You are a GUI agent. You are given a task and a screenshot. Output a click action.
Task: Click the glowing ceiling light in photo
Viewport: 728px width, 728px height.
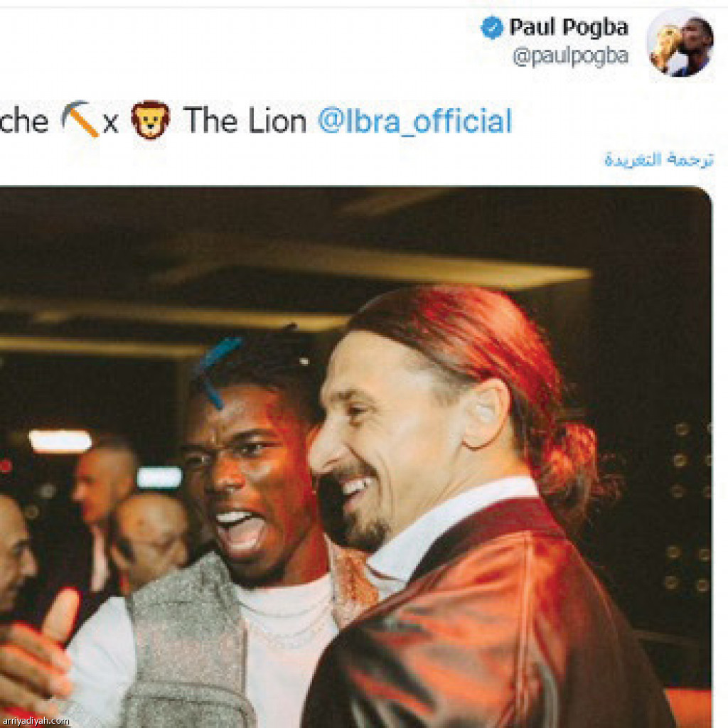point(60,441)
